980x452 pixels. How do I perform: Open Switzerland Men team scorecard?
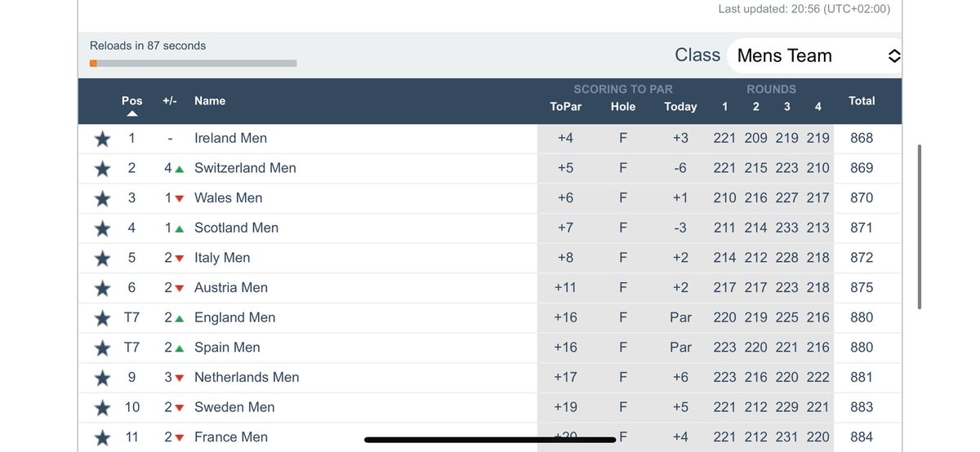245,168
